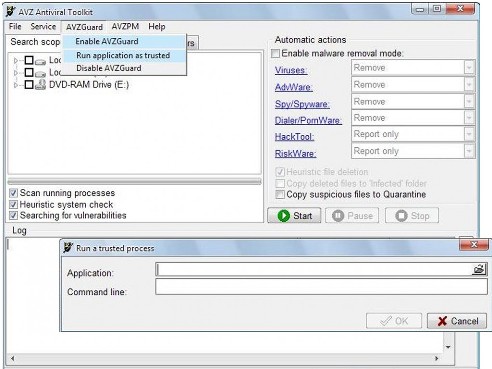Click the DVD-RAM Drive (E:) drive icon
The image size is (492, 369).
pyautogui.click(x=40, y=84)
